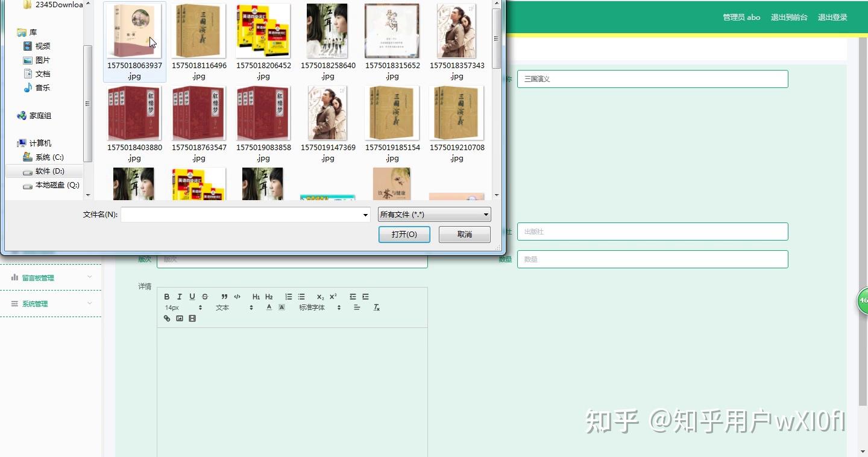Toggle bold formatting in the details editor
Image resolution: width=868 pixels, height=457 pixels.
pos(167,297)
